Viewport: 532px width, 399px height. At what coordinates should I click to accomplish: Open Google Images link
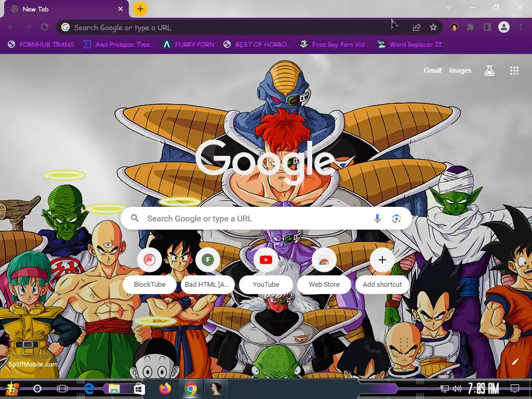pos(460,70)
